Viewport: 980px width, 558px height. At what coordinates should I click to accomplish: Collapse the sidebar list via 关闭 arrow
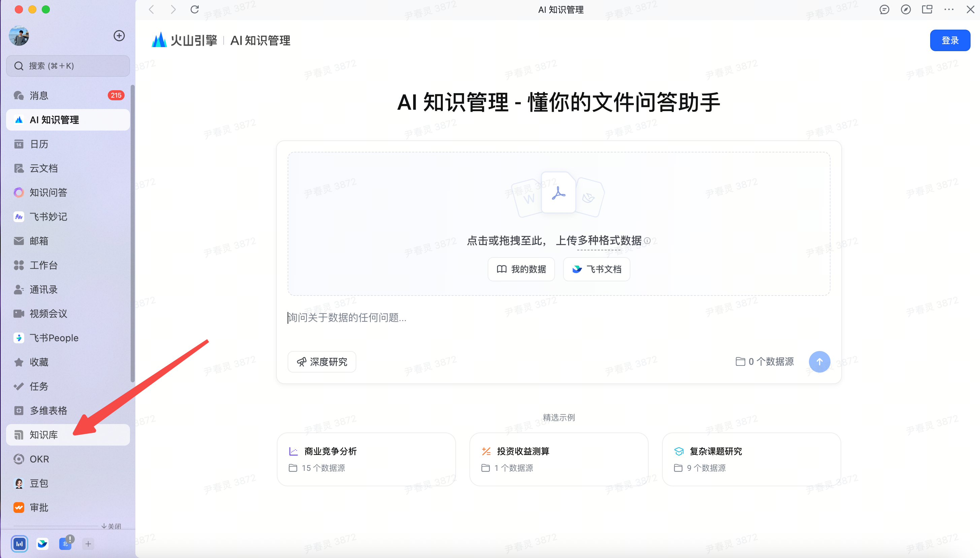click(x=111, y=526)
